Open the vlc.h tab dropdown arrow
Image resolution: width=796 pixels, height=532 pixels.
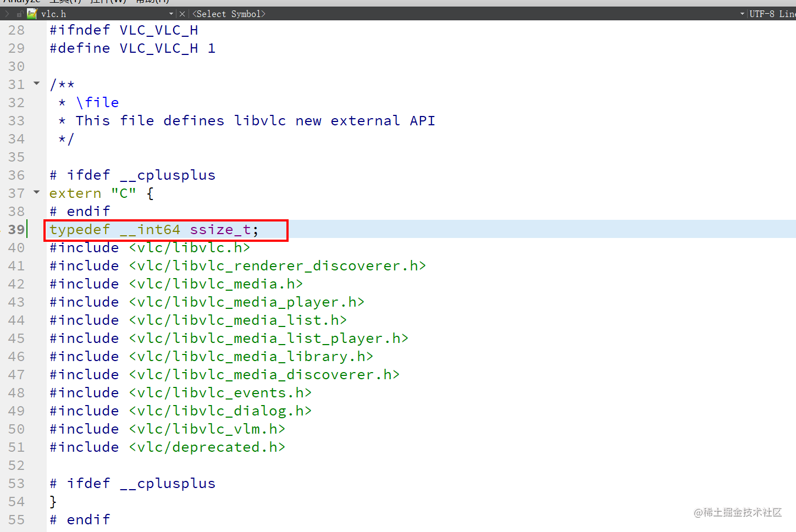pyautogui.click(x=171, y=14)
